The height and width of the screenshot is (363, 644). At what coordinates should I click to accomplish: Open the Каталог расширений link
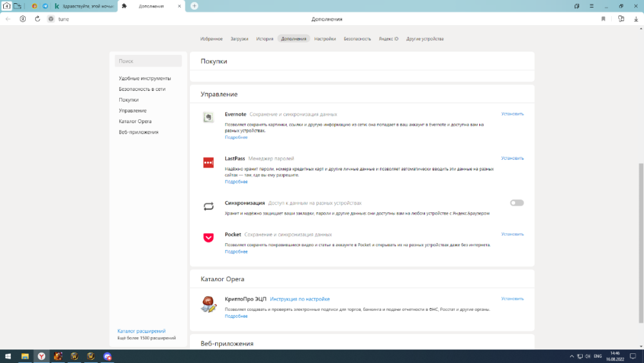tap(141, 331)
